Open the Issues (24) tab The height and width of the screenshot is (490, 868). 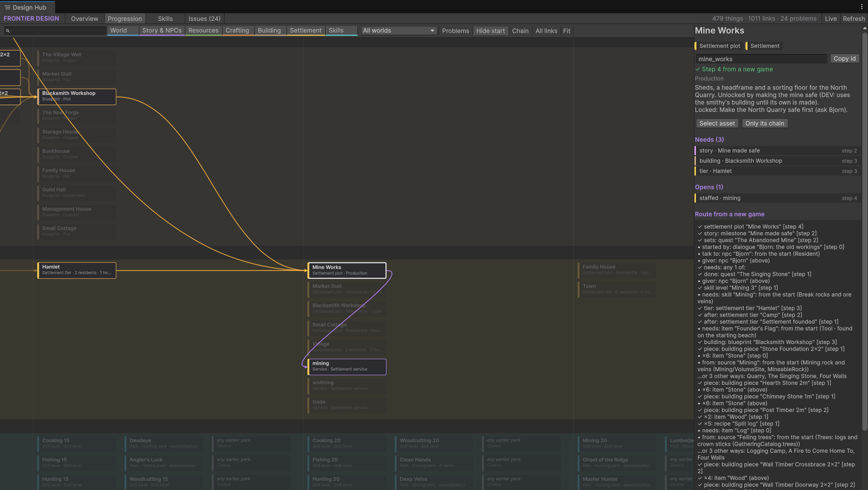[205, 19]
